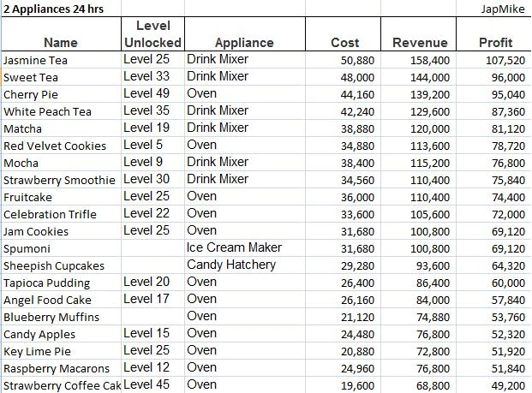The height and width of the screenshot is (393, 532).
Task: Click the '2 Appliances 24 hrs' title cell
Action: coord(51,8)
